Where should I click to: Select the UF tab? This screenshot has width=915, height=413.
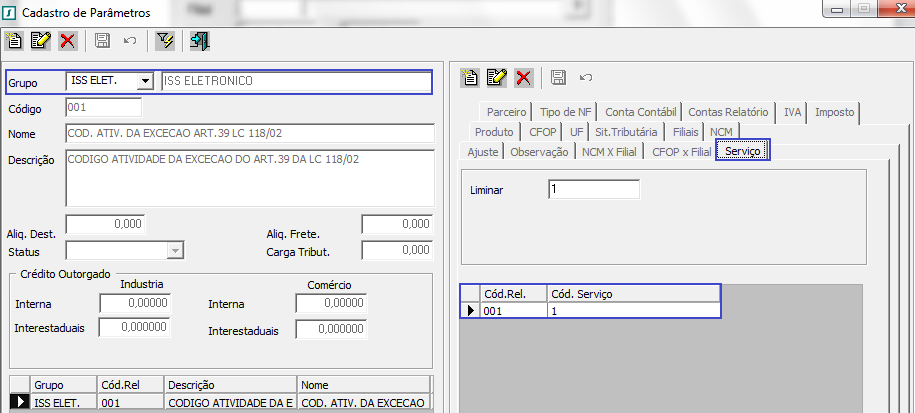tap(577, 132)
